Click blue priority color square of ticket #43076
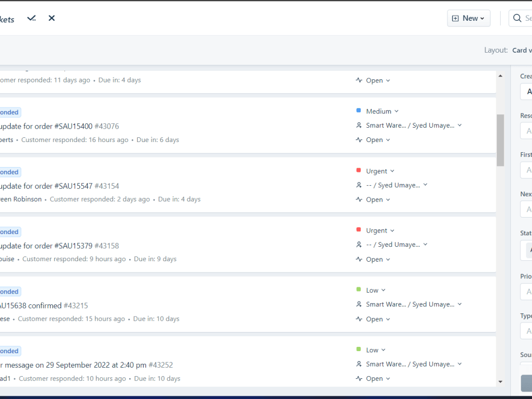This screenshot has height=399, width=532. coord(358,110)
